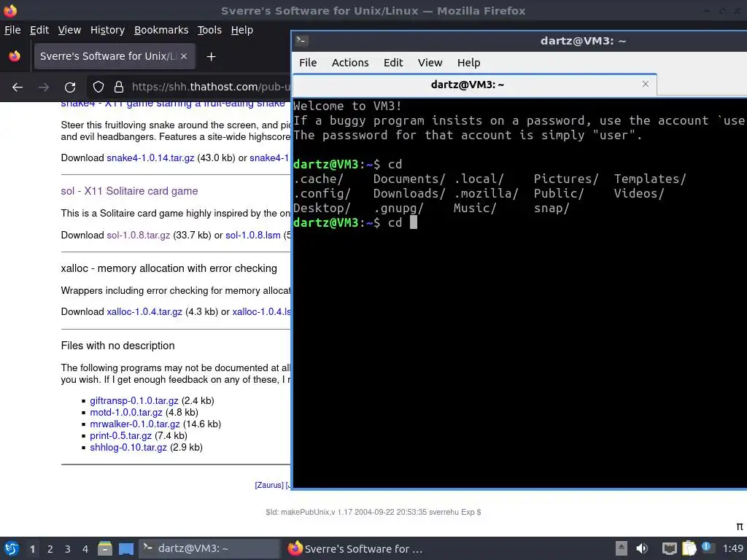This screenshot has width=747, height=560.
Task: Download mrwalker-0.1.0.tar.gz link
Action: pyautogui.click(x=135, y=424)
